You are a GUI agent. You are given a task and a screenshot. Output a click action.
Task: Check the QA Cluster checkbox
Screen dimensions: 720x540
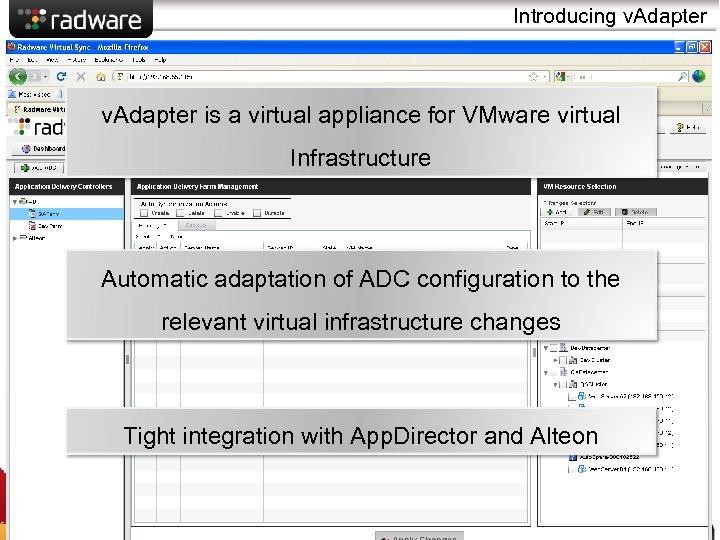click(x=563, y=384)
